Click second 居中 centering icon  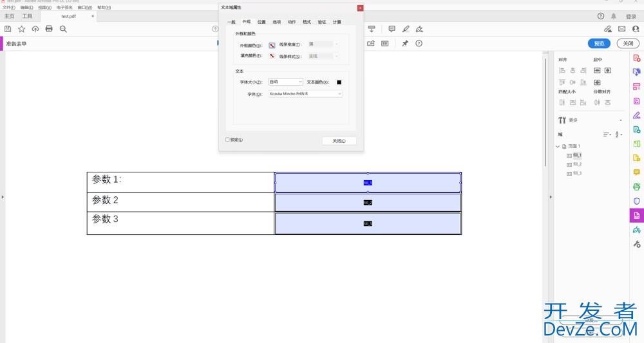[x=608, y=71]
